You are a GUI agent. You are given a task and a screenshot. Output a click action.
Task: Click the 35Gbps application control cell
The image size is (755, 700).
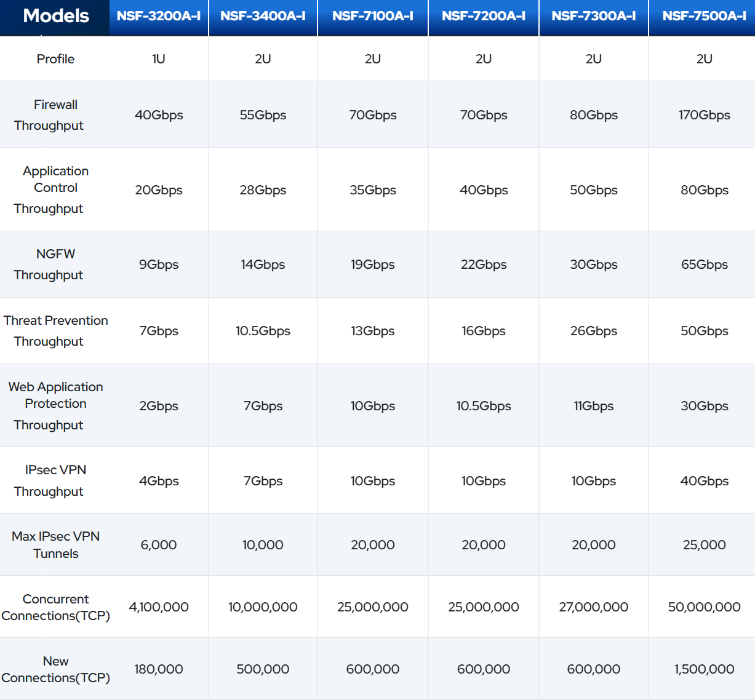click(373, 190)
